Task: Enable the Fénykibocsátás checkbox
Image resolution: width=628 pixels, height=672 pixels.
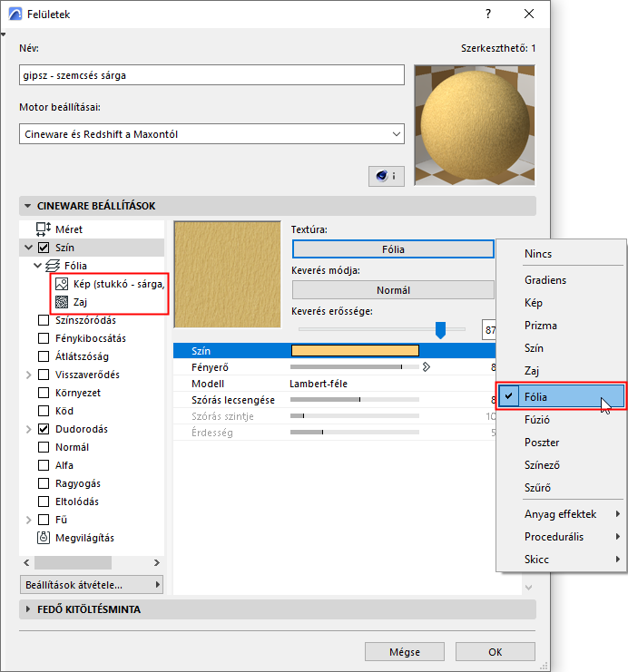Action: [x=44, y=338]
